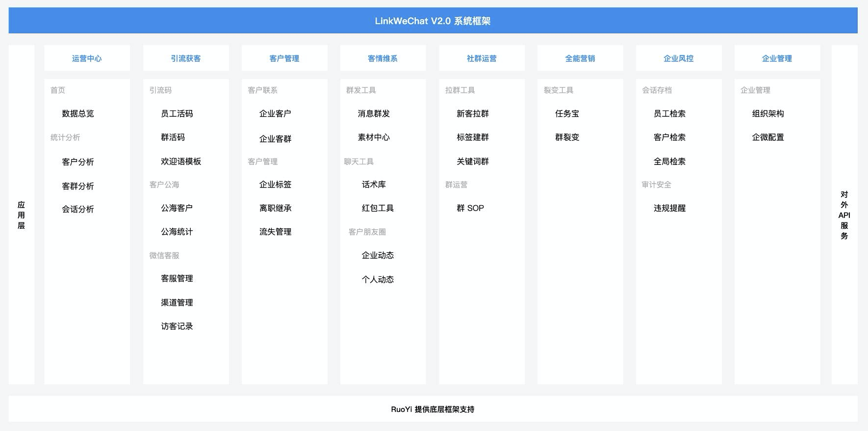Viewport: 868px width, 431px height.
Task: Open 访客记录 entry
Action: click(177, 326)
